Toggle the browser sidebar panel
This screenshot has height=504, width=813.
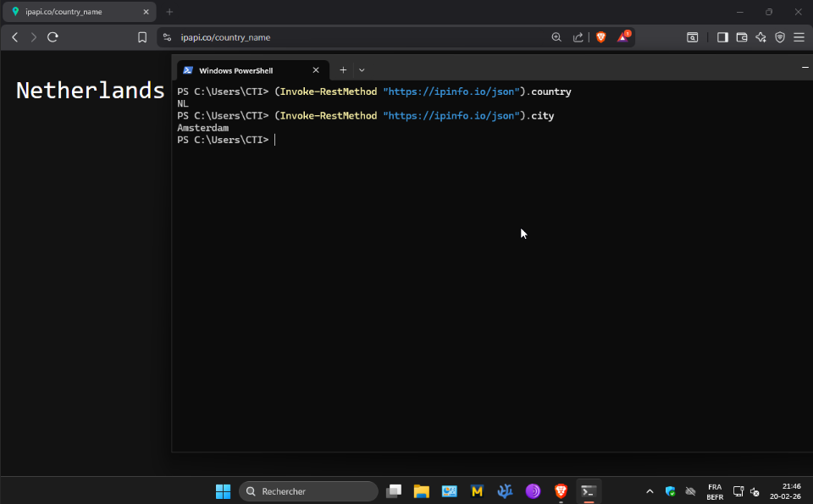pyautogui.click(x=722, y=37)
